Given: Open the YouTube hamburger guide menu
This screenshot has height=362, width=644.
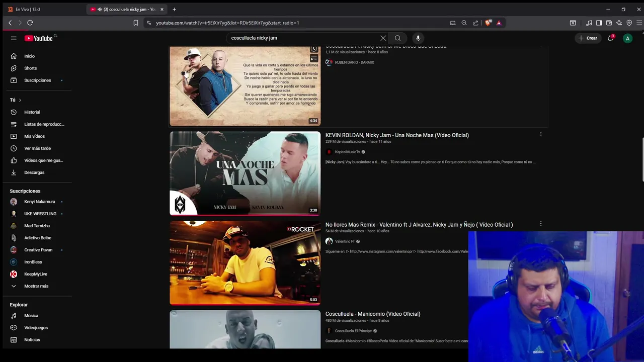Looking at the screenshot, I should coord(14,38).
